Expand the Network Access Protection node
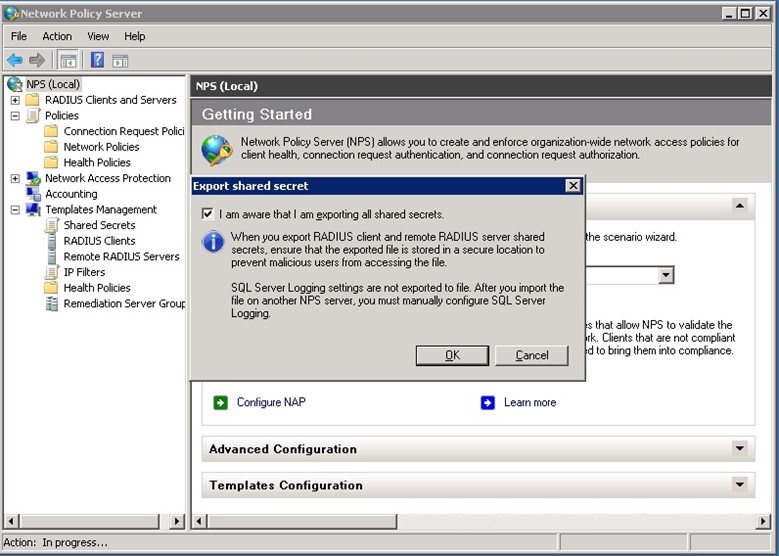This screenshot has height=556, width=779. [x=15, y=178]
